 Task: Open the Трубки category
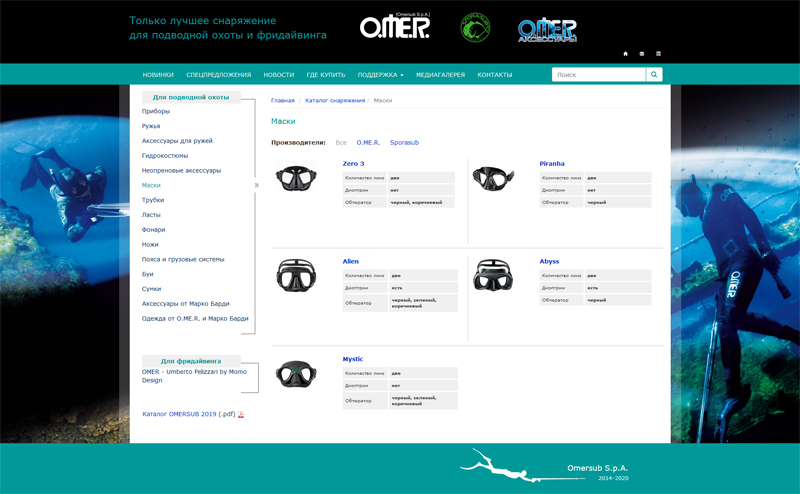coord(153,200)
